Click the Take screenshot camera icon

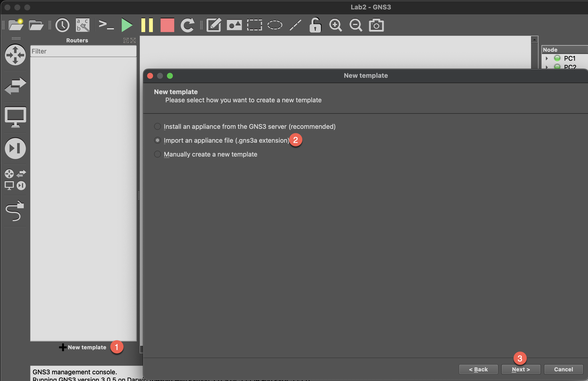click(x=376, y=25)
